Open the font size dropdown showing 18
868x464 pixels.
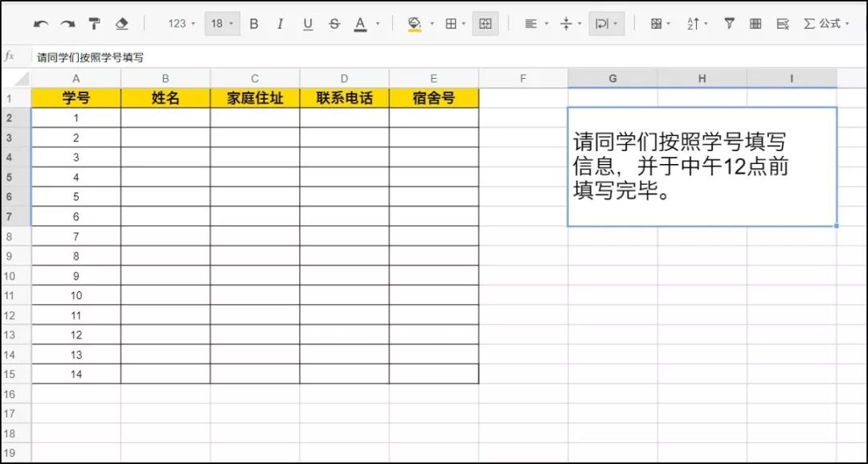click(221, 23)
